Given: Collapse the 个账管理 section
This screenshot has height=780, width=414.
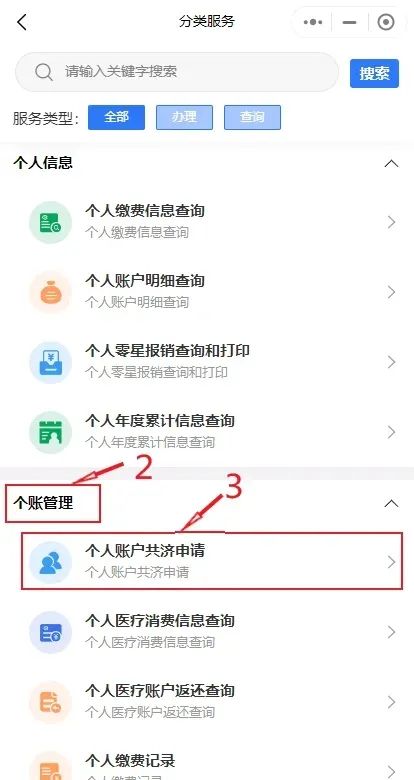Looking at the screenshot, I should pos(392,503).
